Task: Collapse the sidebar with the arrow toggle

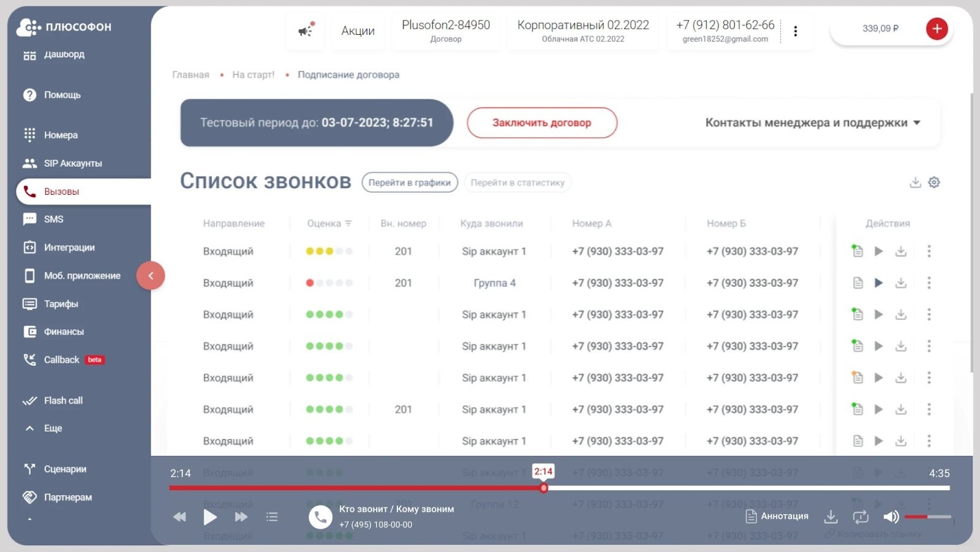Action: 151,275
